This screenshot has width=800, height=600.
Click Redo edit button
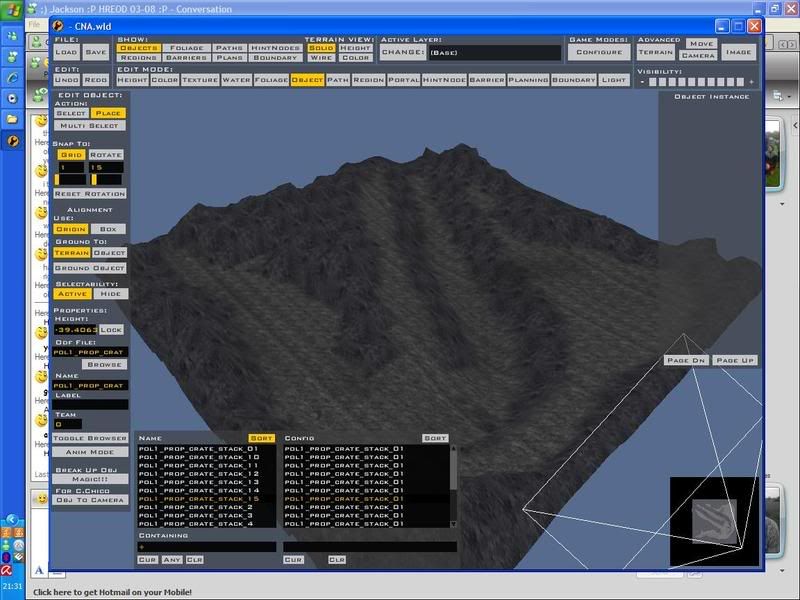(95, 80)
